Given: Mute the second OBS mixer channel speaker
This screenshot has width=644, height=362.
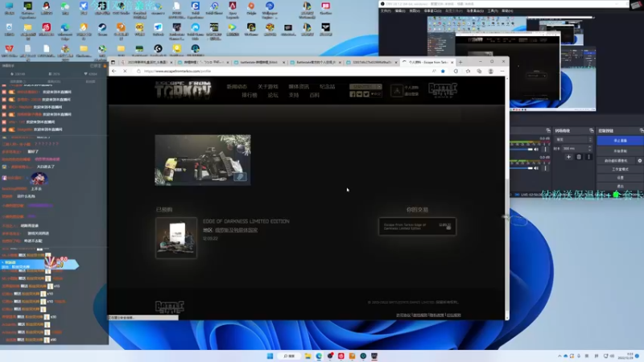Looking at the screenshot, I should 536,168.
